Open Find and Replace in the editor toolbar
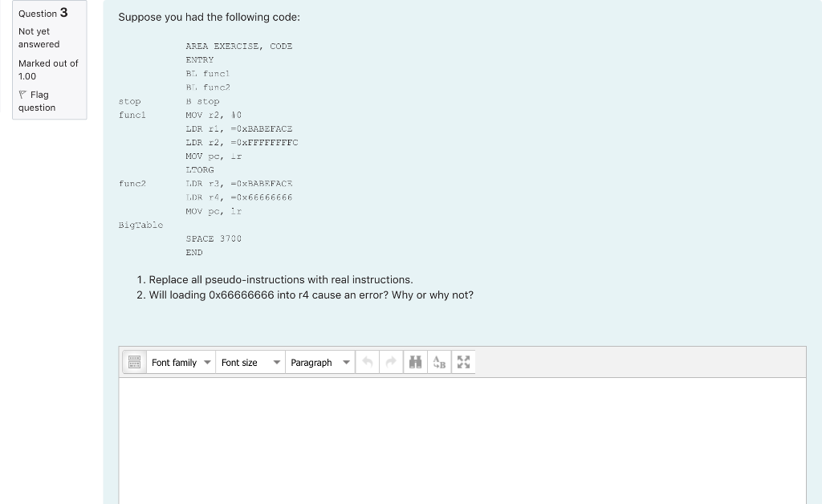Viewport: 822px width, 504px height. (x=439, y=362)
